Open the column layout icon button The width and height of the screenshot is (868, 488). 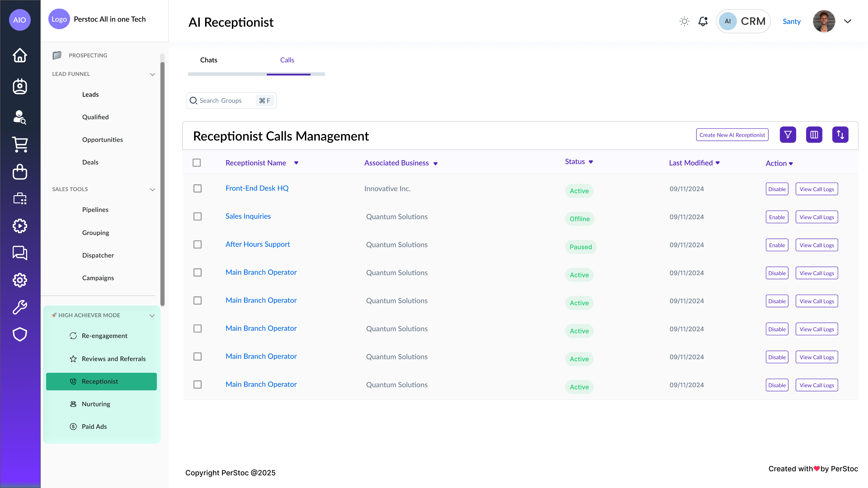point(814,135)
